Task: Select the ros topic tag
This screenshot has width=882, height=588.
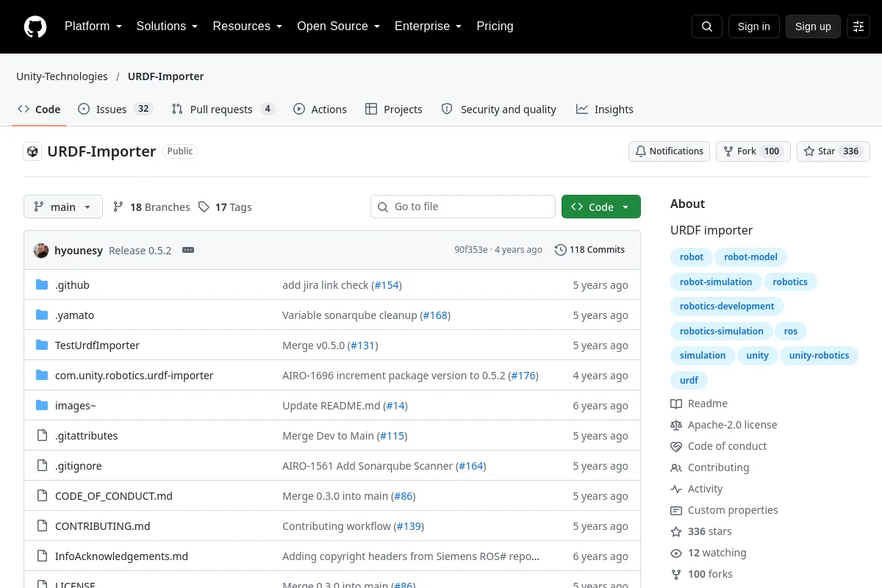Action: (791, 331)
